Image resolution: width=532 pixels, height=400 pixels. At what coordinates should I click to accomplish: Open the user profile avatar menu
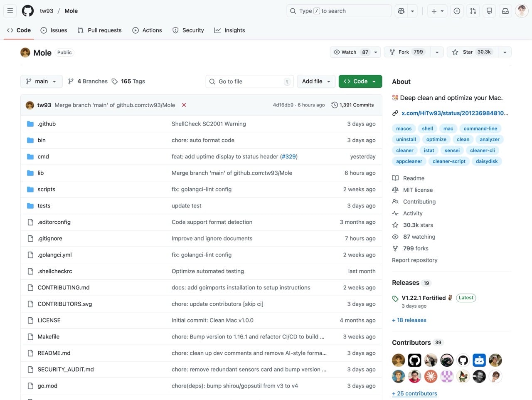click(521, 11)
